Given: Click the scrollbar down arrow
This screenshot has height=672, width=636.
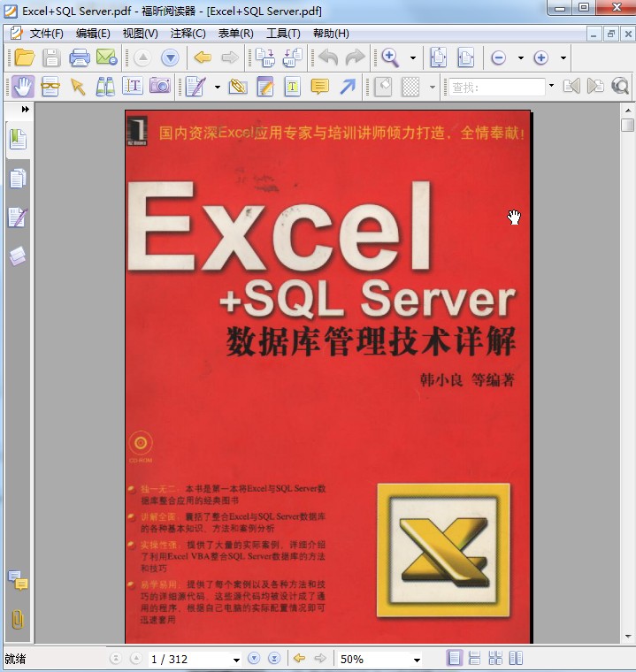Looking at the screenshot, I should (628, 637).
